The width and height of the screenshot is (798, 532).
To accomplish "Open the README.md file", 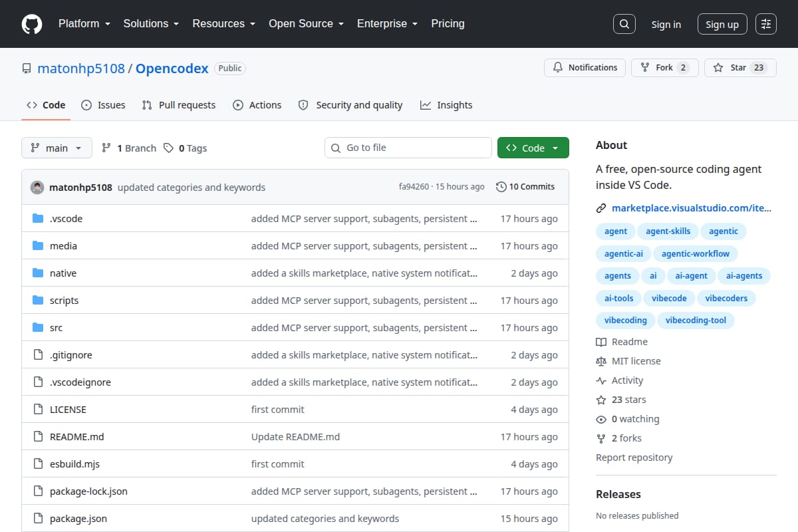I will (x=77, y=437).
